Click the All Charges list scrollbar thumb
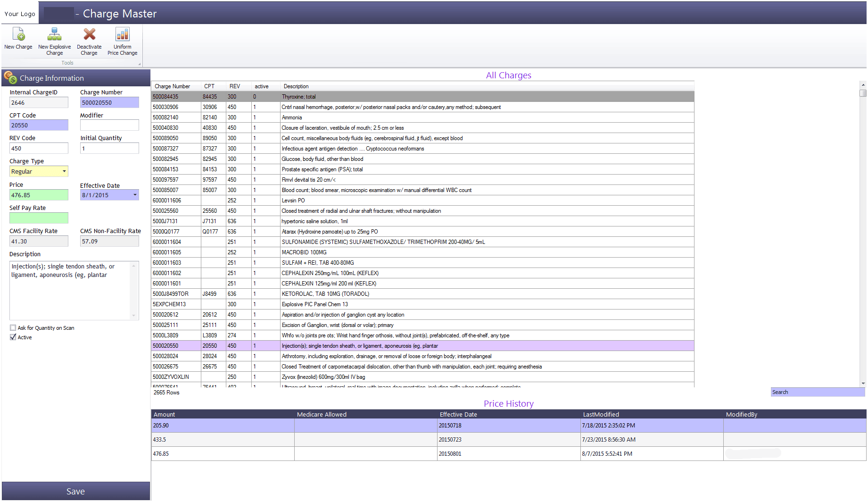This screenshot has height=502, width=868. coord(863,93)
